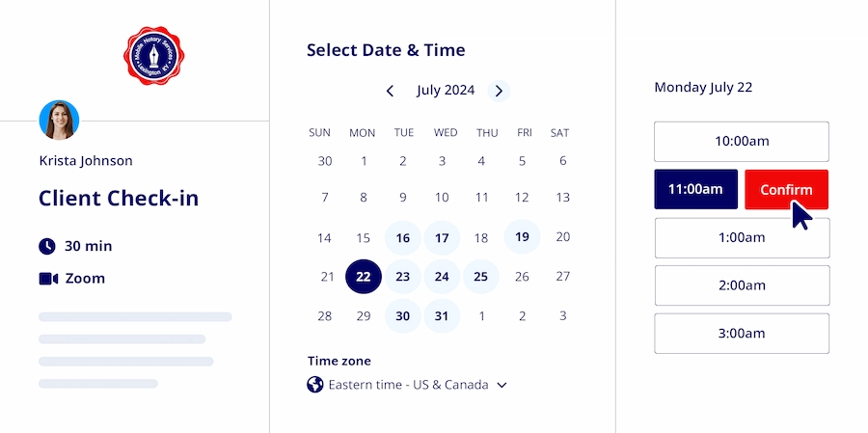The height and width of the screenshot is (433, 868).
Task: Click Krista Johnson's profile photo
Action: pos(59,120)
